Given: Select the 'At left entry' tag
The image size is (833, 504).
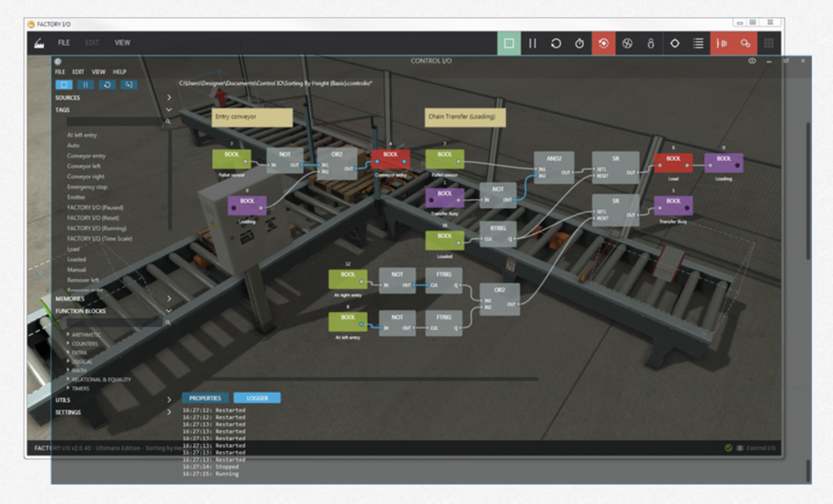Looking at the screenshot, I should point(82,135).
